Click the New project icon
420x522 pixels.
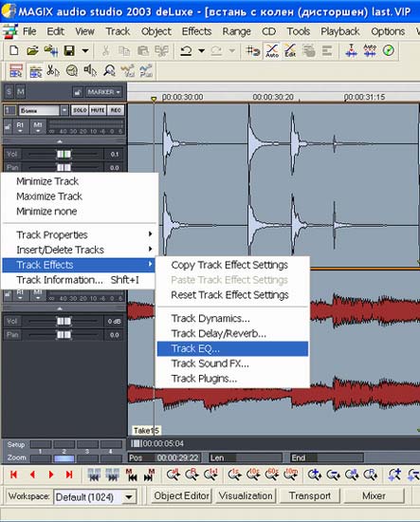point(14,50)
